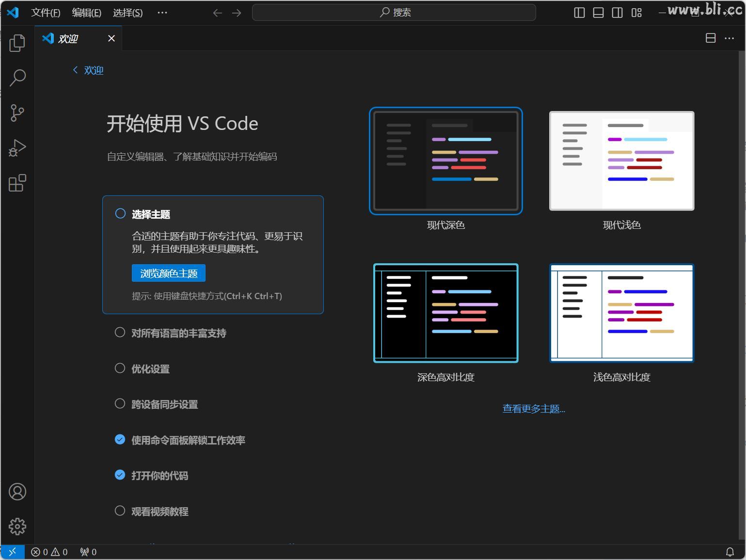Select the 现代浅色 theme thumbnail
Image resolution: width=746 pixels, height=560 pixels.
[x=621, y=161]
